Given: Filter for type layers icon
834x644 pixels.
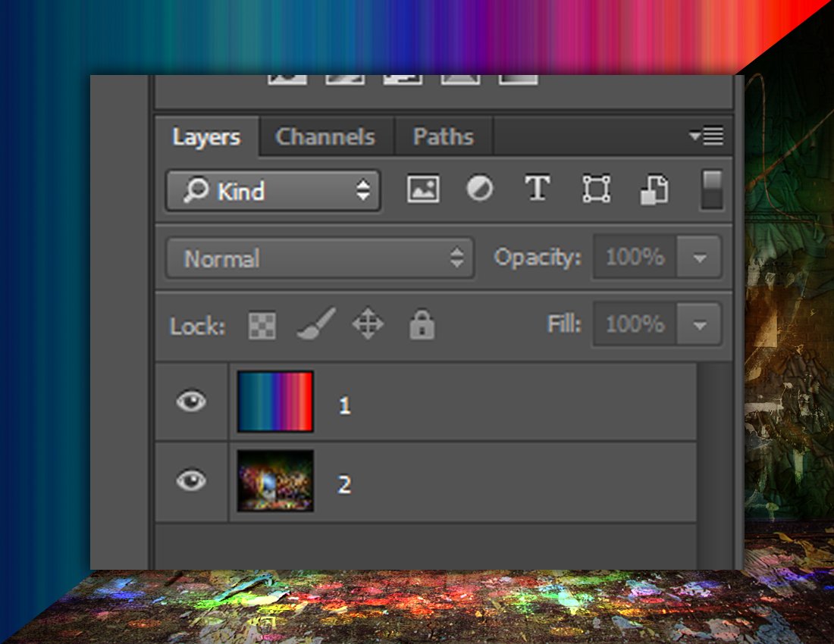Looking at the screenshot, I should (538, 189).
